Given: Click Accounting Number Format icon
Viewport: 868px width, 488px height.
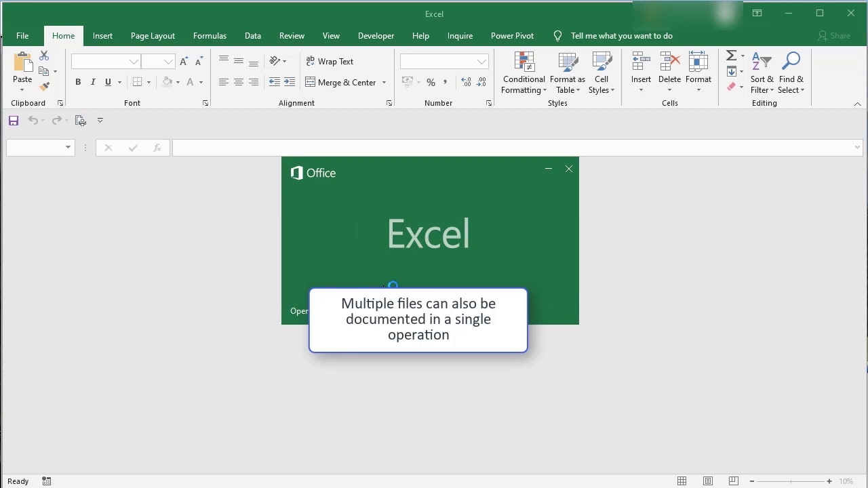Looking at the screenshot, I should click(408, 82).
